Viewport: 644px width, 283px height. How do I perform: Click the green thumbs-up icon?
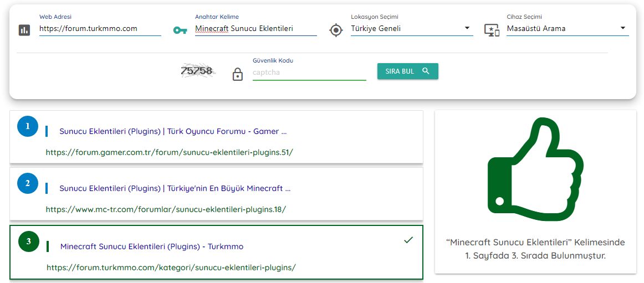point(535,169)
